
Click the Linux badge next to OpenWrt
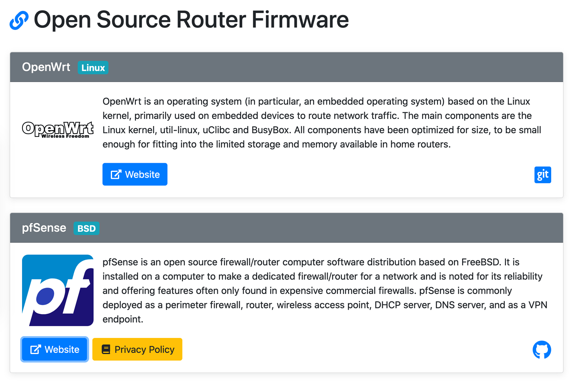(93, 68)
